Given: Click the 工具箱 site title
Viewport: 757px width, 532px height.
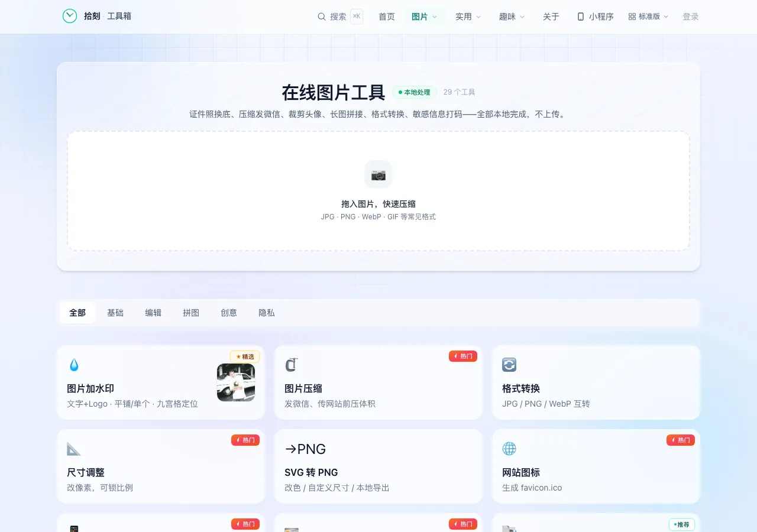Looking at the screenshot, I should pos(119,16).
